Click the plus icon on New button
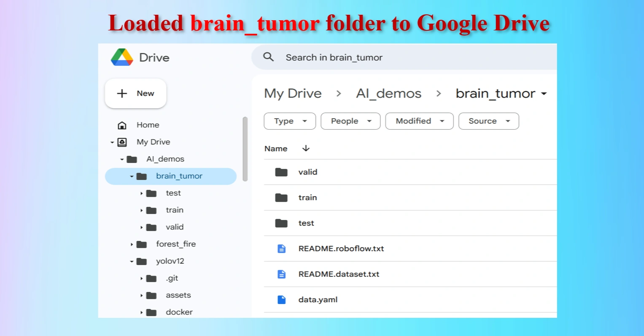The height and width of the screenshot is (336, 644). tap(122, 93)
